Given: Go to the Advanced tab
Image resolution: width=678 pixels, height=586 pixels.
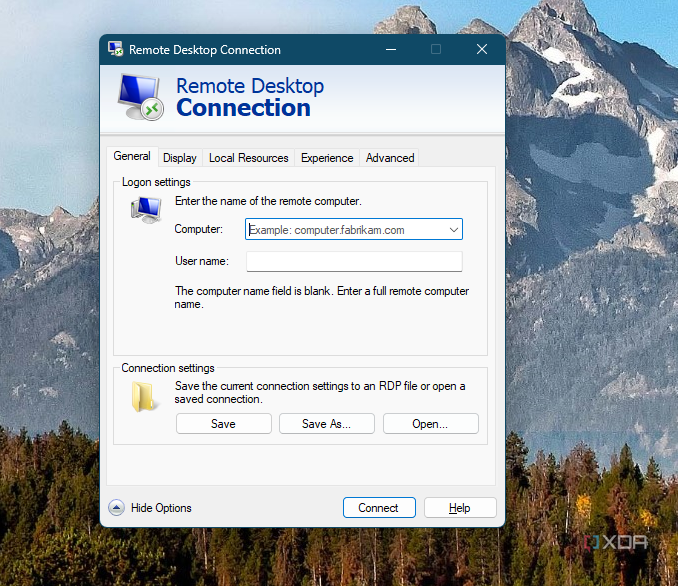Looking at the screenshot, I should (390, 158).
